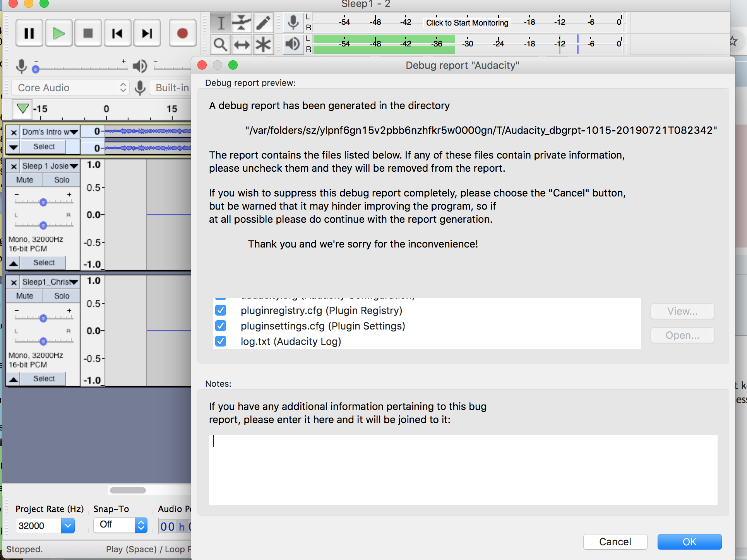Solo the Sleep 1 Josie track
The image size is (747, 560).
point(62,180)
